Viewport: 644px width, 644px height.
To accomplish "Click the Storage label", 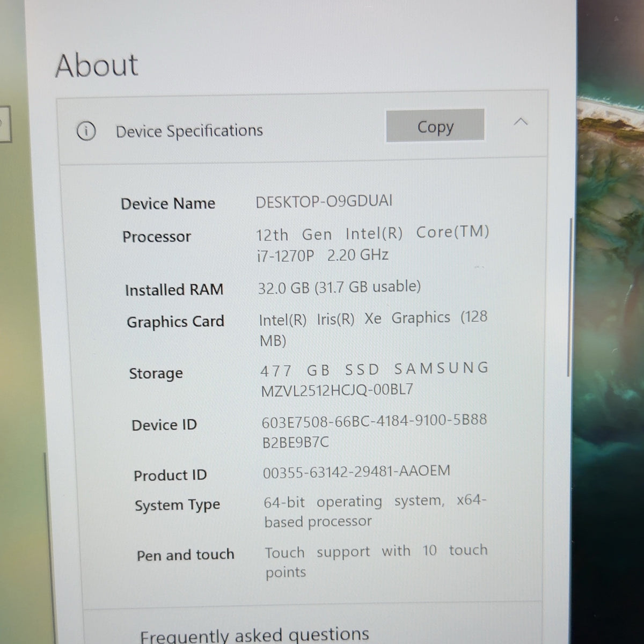I will [x=156, y=374].
